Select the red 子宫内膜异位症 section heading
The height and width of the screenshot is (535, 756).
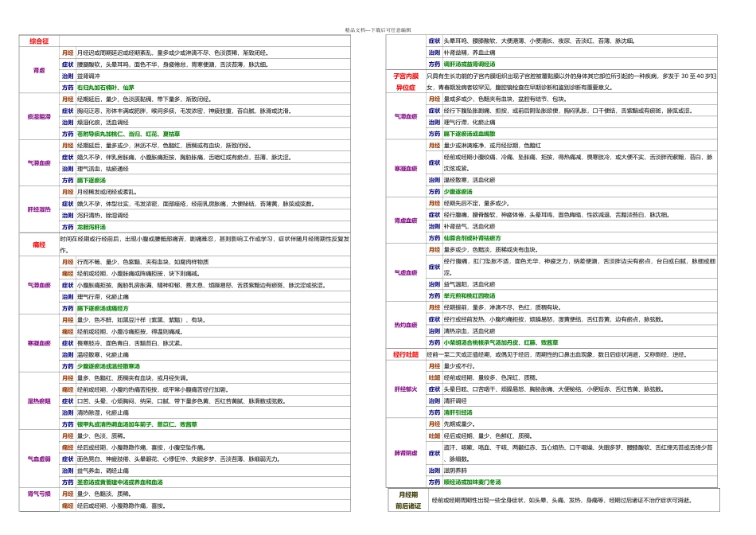tap(405, 81)
